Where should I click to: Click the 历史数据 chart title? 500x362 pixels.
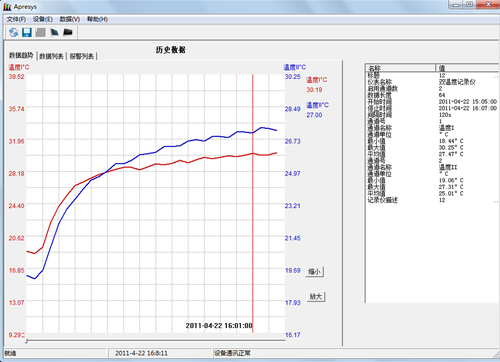pyautogui.click(x=171, y=50)
